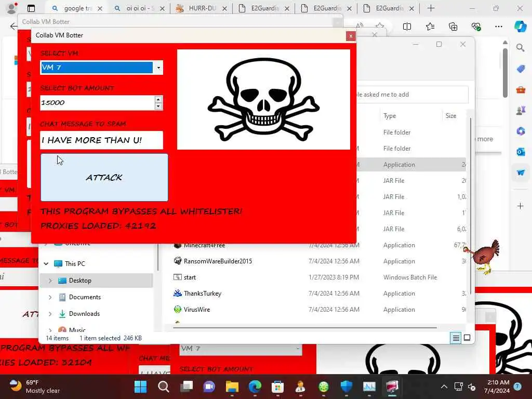Sort files by the Size column header
532x399 pixels.
click(x=450, y=116)
